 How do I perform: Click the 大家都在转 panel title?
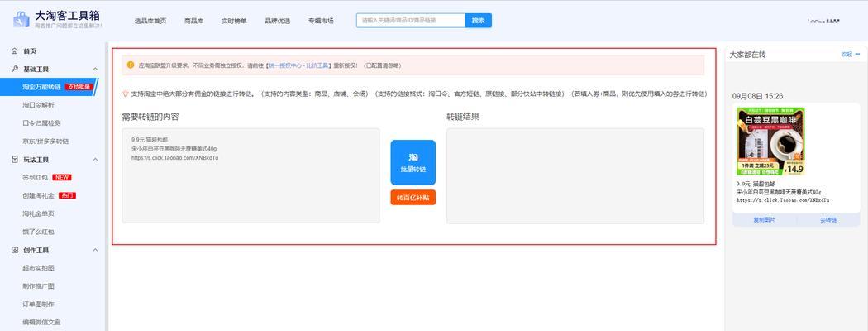tap(748, 55)
